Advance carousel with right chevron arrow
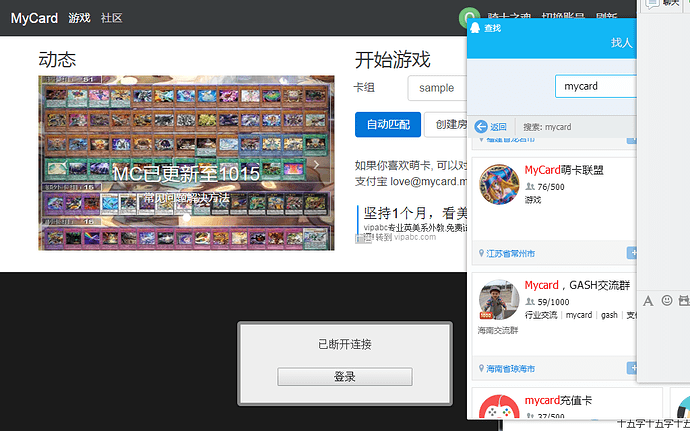690x431 pixels. tap(316, 165)
